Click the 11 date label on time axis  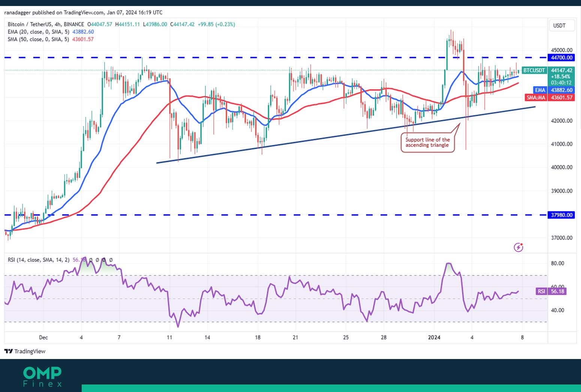coord(169,337)
